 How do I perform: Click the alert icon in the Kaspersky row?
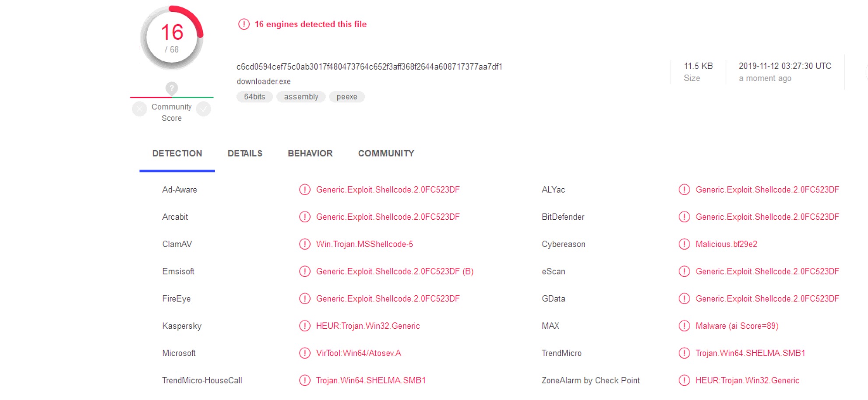click(304, 326)
